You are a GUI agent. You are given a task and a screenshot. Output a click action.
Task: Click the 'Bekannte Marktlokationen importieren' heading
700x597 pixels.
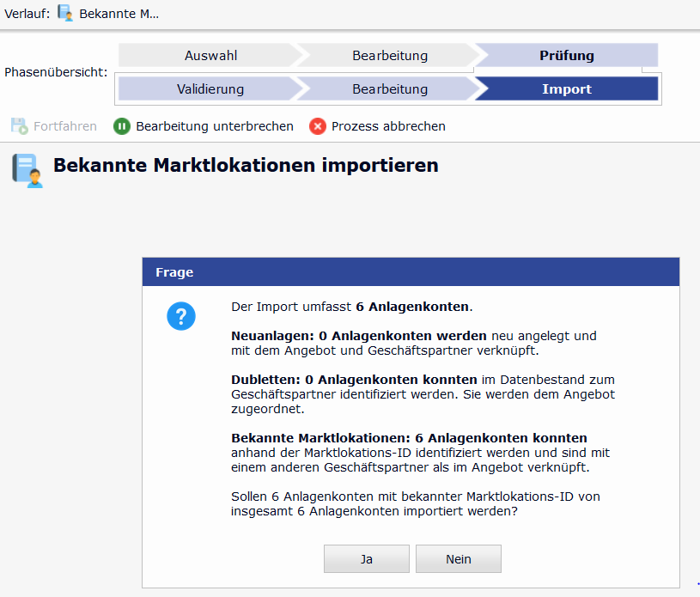click(x=246, y=165)
